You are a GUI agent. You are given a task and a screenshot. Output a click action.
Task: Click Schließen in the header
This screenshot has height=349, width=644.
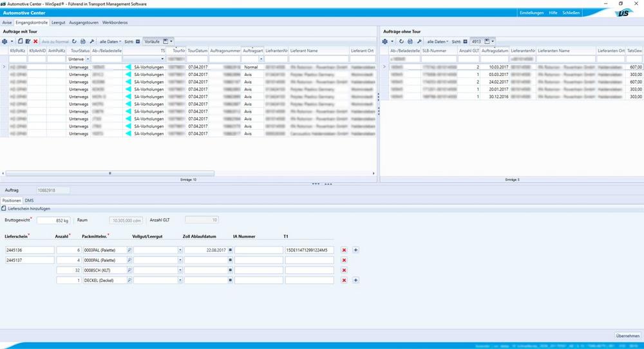[x=571, y=13]
